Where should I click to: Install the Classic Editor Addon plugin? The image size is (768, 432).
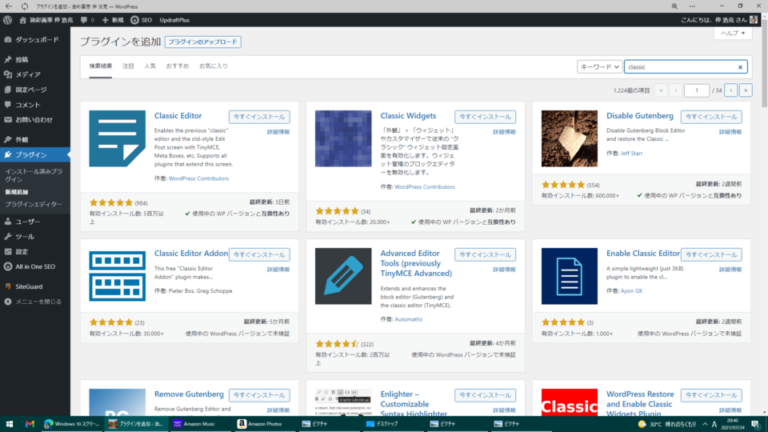(x=259, y=255)
